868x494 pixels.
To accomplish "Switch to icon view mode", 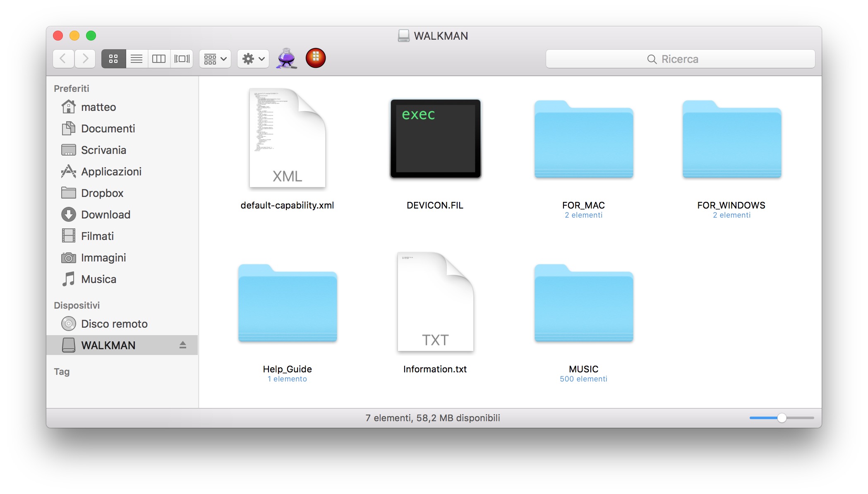I will (x=113, y=59).
